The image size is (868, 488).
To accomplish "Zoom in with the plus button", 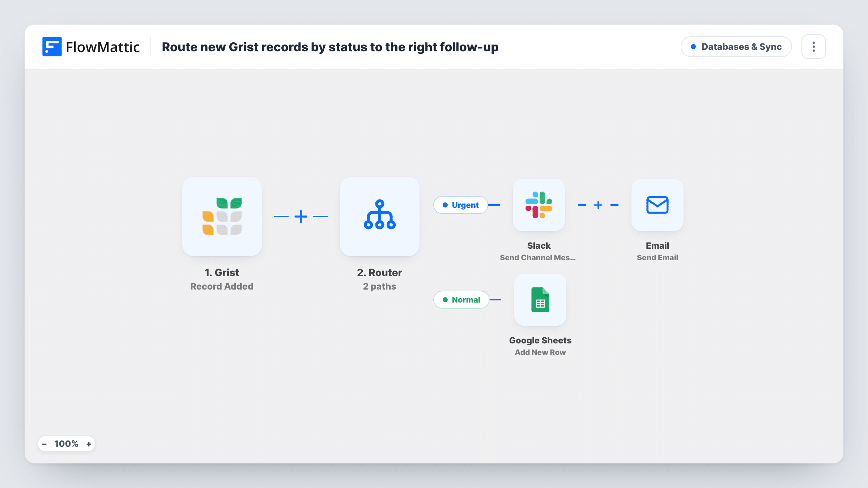I will [89, 444].
